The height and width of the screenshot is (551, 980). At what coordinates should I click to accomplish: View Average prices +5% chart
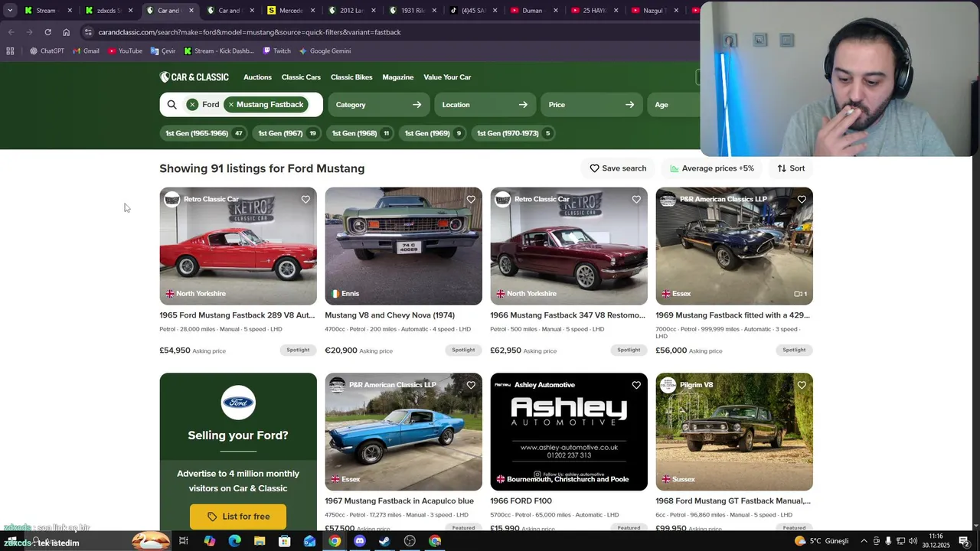(712, 168)
